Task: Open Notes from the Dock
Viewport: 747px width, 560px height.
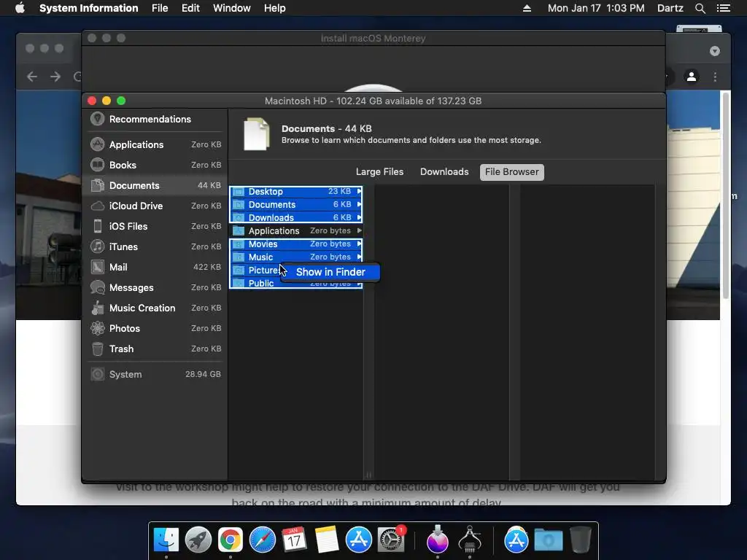Action: tap(326, 540)
